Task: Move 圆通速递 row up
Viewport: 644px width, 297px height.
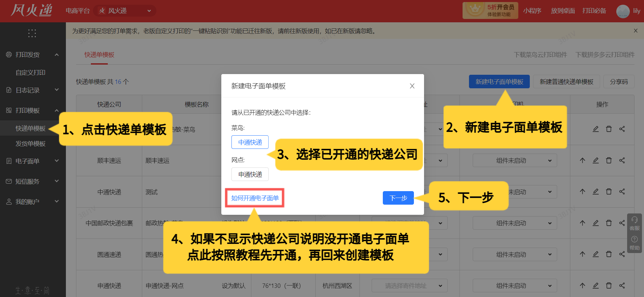Action: coord(583,254)
